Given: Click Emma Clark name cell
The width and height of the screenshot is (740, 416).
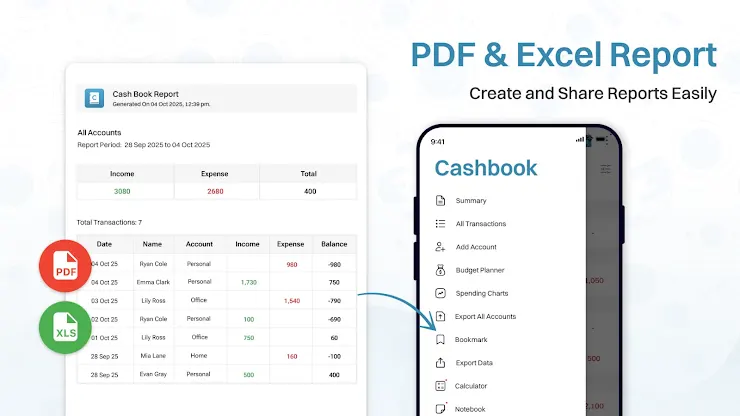Looking at the screenshot, I should click(x=153, y=282).
